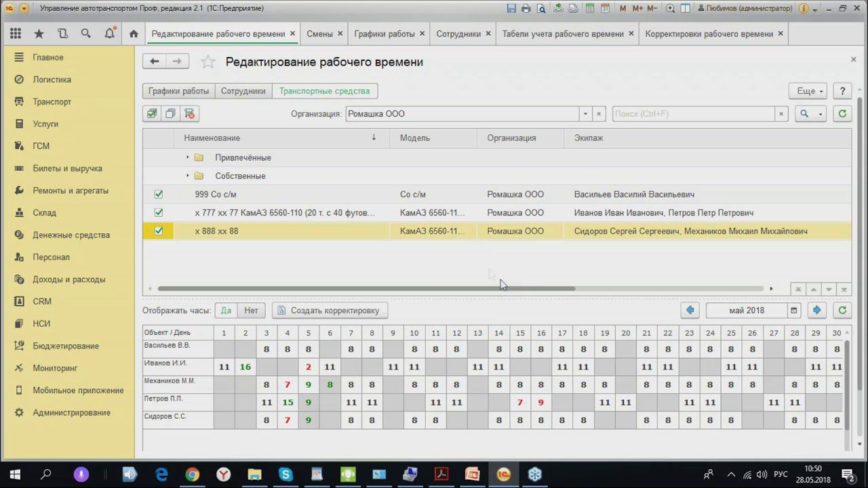The height and width of the screenshot is (488, 868).
Task: Close the Смены tab
Action: tap(341, 33)
